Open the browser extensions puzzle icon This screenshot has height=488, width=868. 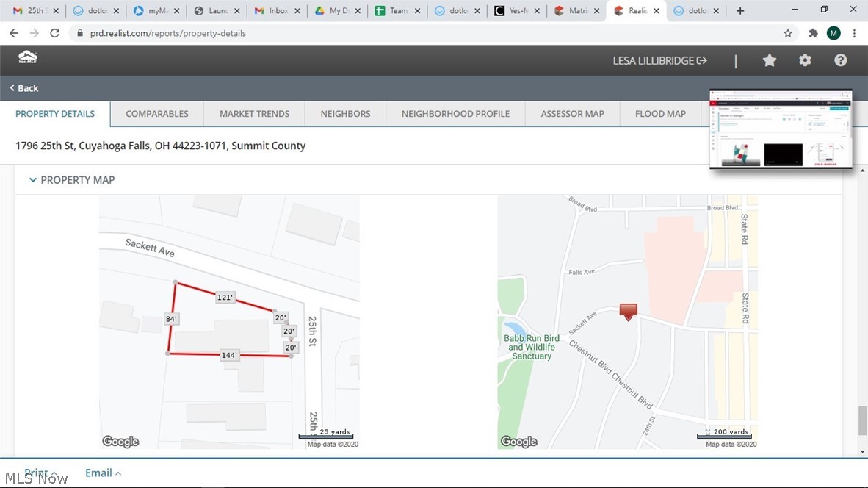[813, 33]
